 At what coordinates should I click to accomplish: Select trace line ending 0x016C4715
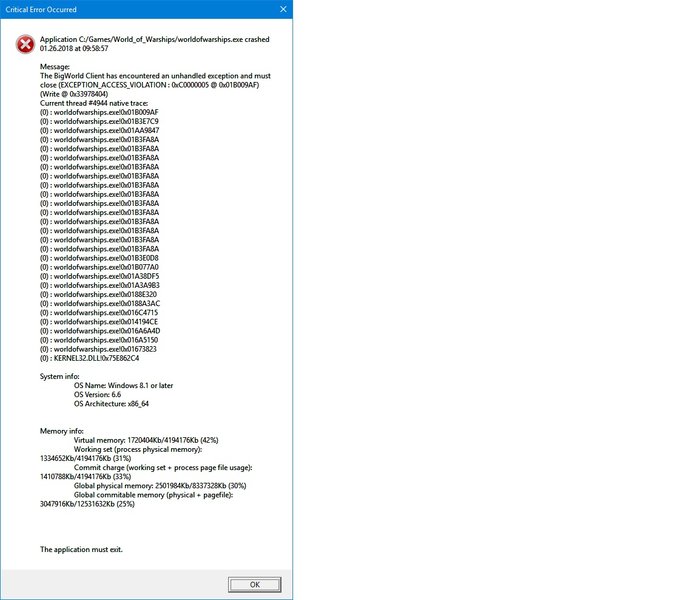(x=99, y=312)
